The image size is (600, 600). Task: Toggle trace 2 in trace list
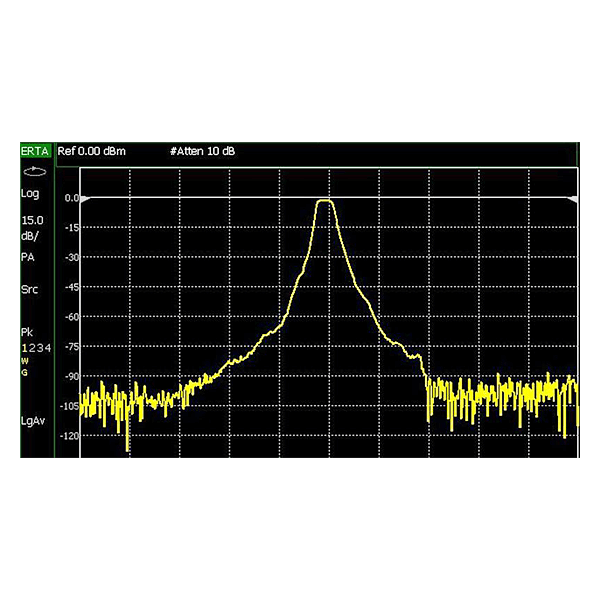(32, 348)
